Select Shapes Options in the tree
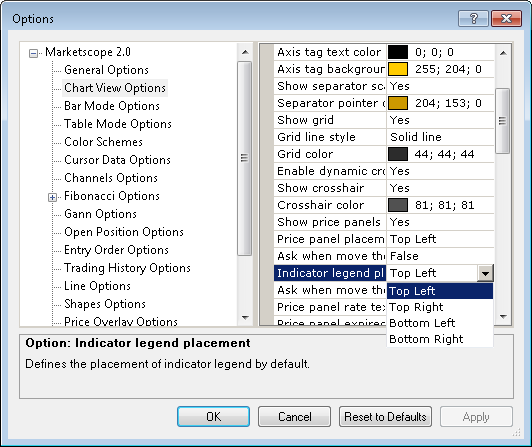The height and width of the screenshot is (447, 532). tap(105, 304)
